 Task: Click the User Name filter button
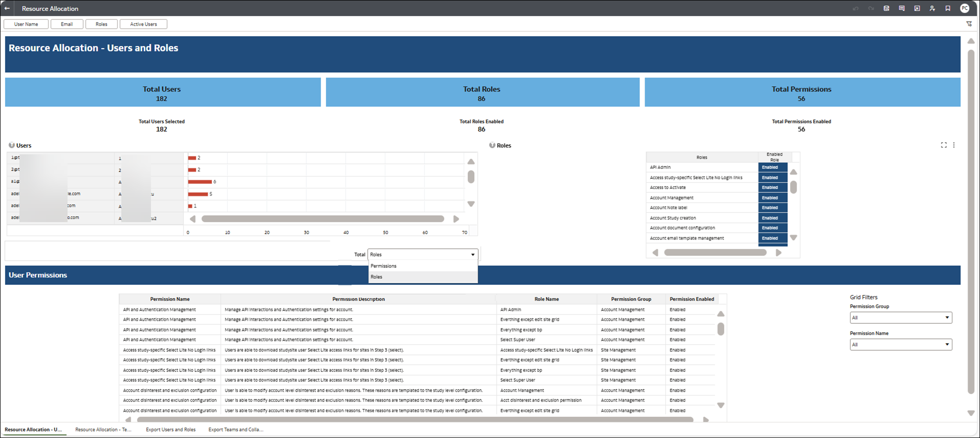(x=26, y=24)
